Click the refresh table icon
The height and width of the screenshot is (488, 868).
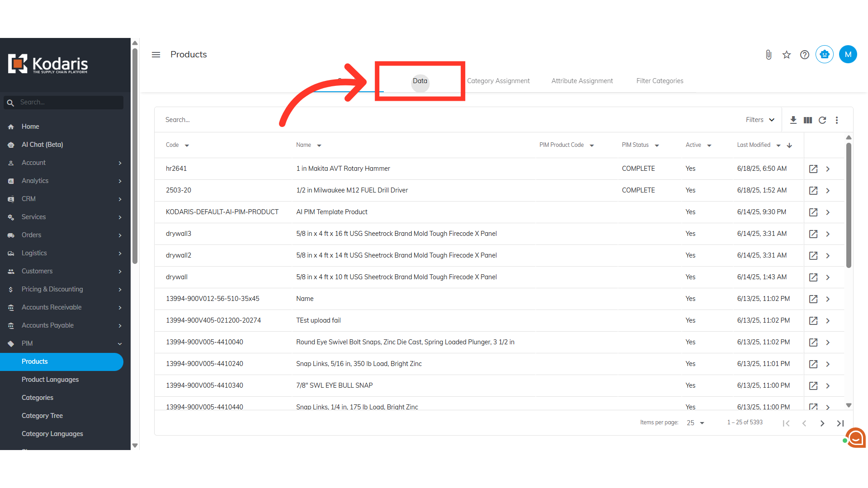(x=822, y=120)
